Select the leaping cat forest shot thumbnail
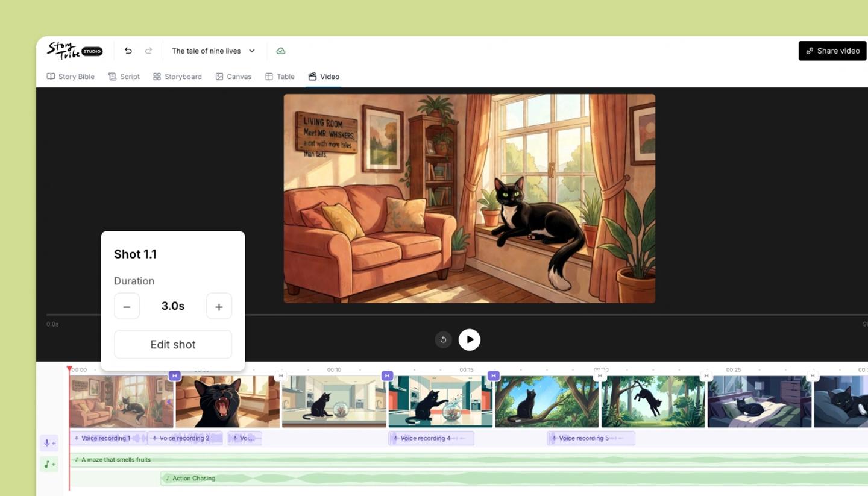 point(653,402)
